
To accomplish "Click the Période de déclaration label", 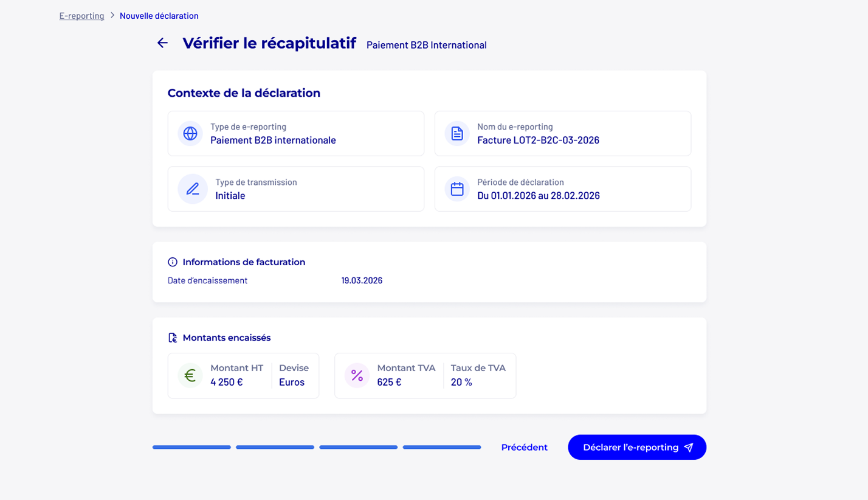I will pyautogui.click(x=520, y=182).
